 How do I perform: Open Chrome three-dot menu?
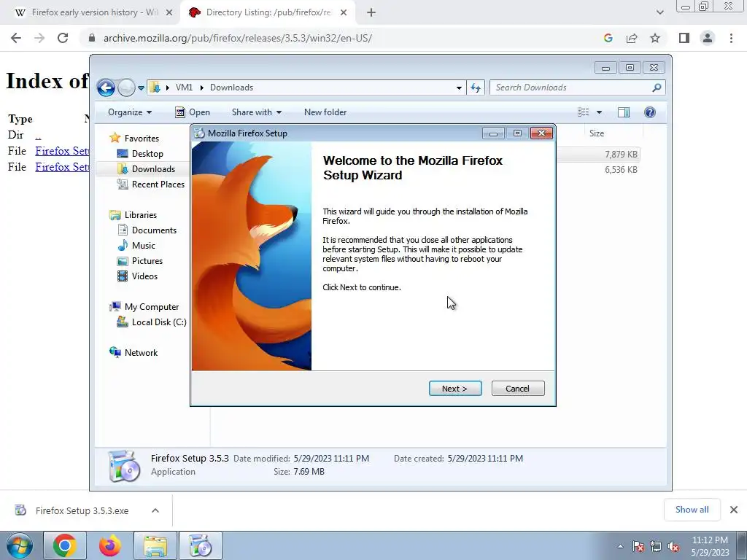[x=731, y=38]
